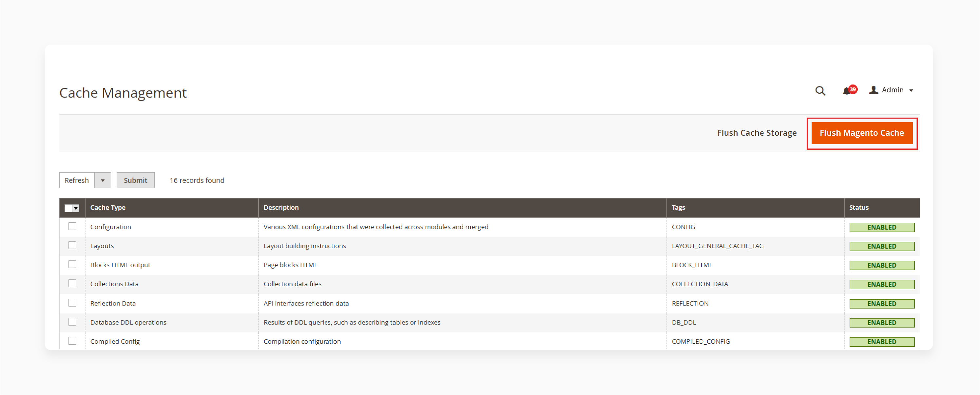The width and height of the screenshot is (980, 395).
Task: Check the Layouts row checkbox
Action: coord(72,245)
